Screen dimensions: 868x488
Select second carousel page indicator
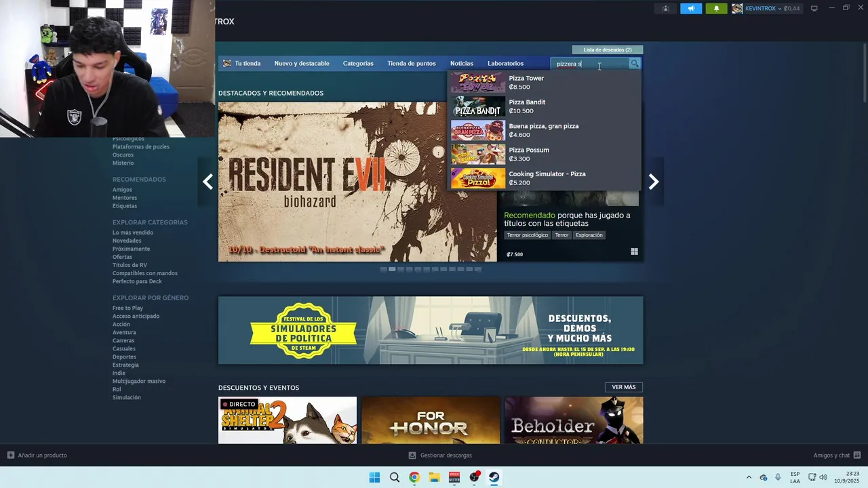pyautogui.click(x=392, y=269)
